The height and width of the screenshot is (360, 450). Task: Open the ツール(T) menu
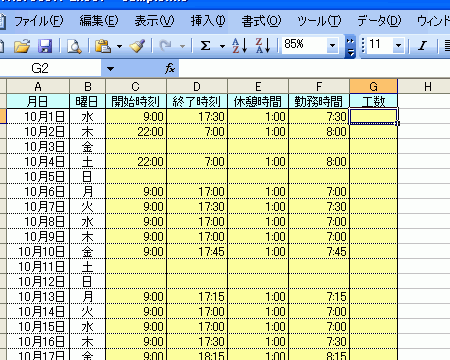pyautogui.click(x=319, y=21)
